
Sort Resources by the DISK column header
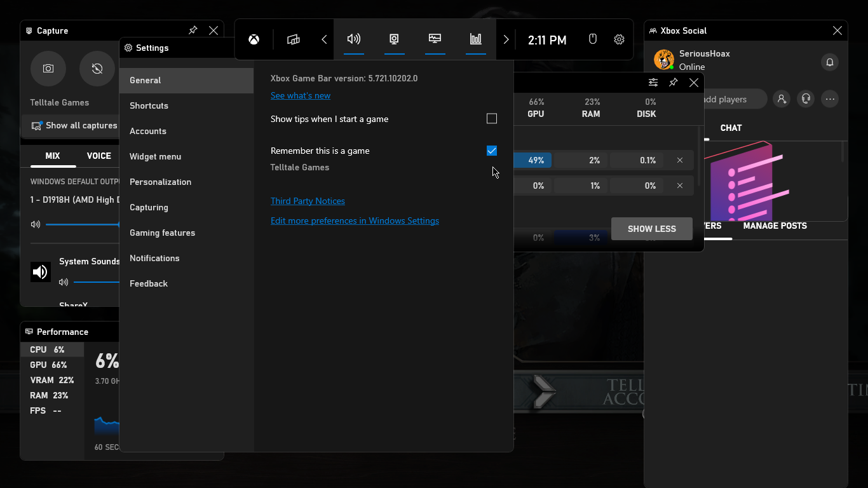(x=647, y=108)
